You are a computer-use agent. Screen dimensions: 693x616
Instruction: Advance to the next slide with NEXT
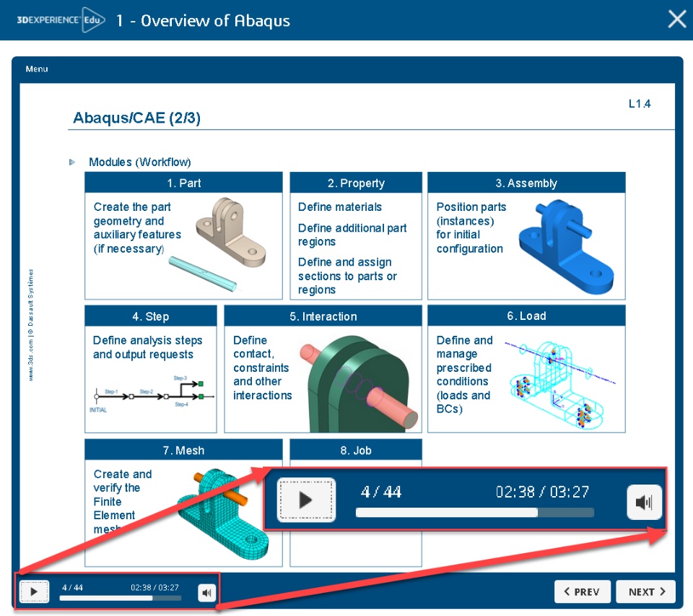[645, 591]
